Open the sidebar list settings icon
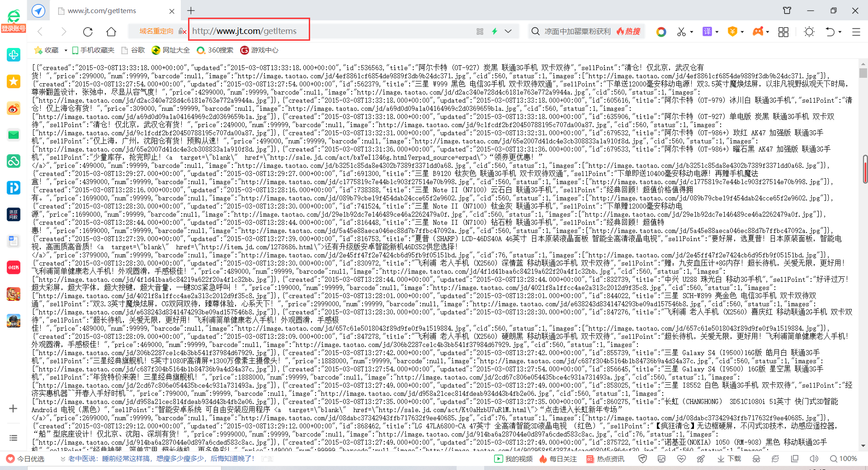The width and height of the screenshot is (868, 470). [x=13, y=438]
